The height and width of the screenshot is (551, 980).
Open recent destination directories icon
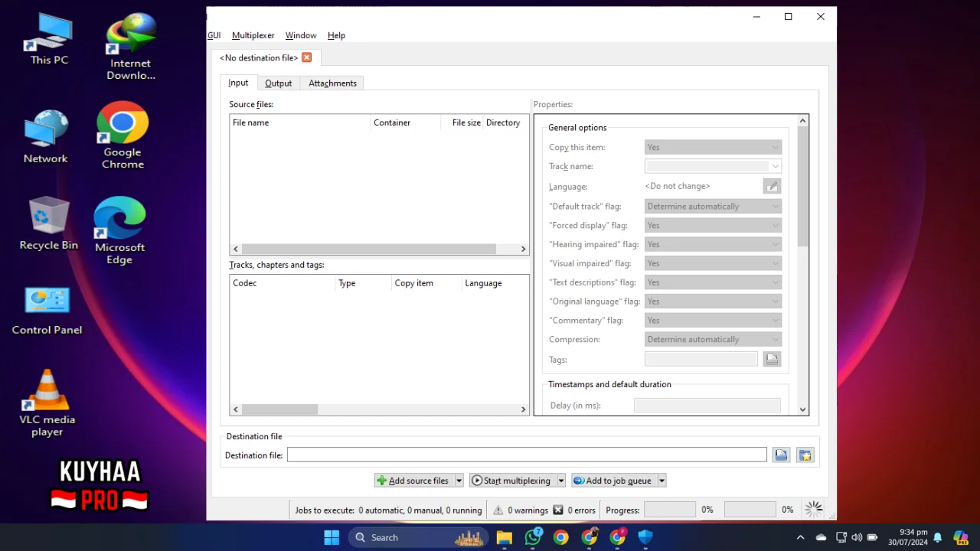click(805, 455)
